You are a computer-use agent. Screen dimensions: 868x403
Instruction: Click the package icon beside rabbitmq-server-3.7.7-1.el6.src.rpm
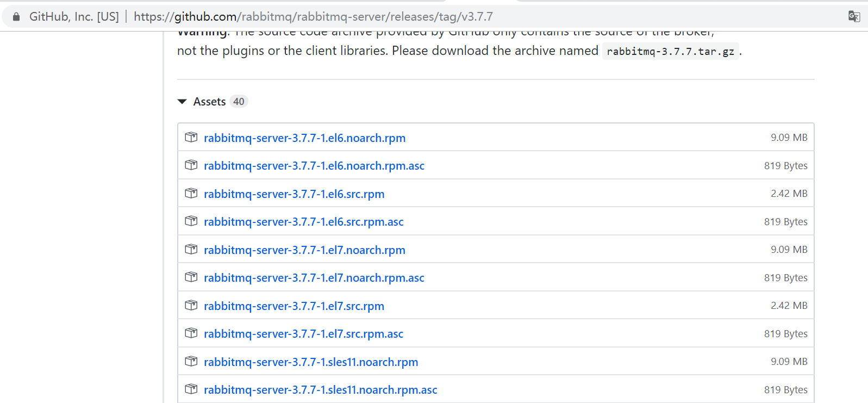[x=191, y=193]
